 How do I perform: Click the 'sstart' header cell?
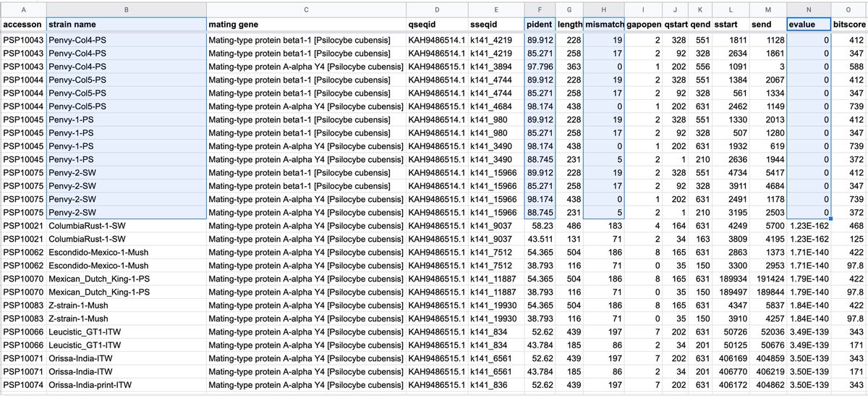(731, 25)
